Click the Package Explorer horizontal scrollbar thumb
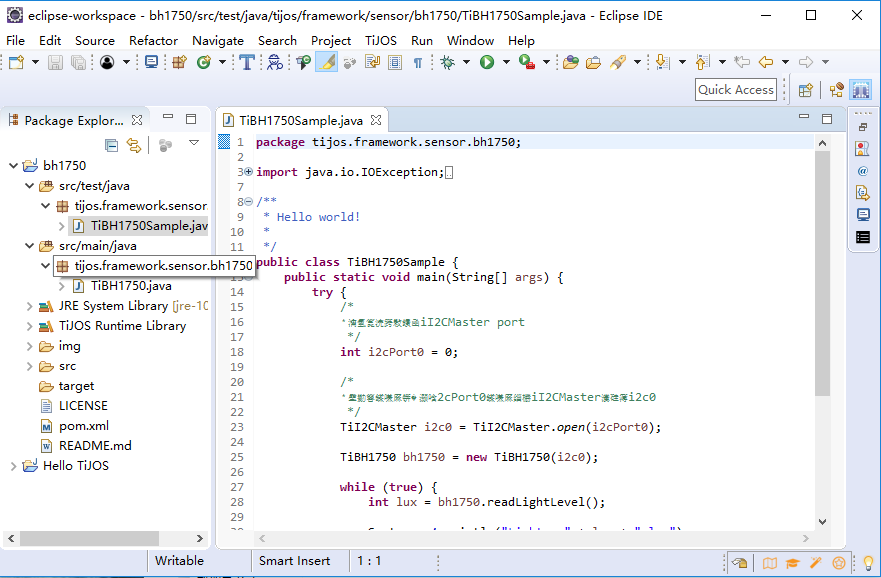 [x=90, y=538]
